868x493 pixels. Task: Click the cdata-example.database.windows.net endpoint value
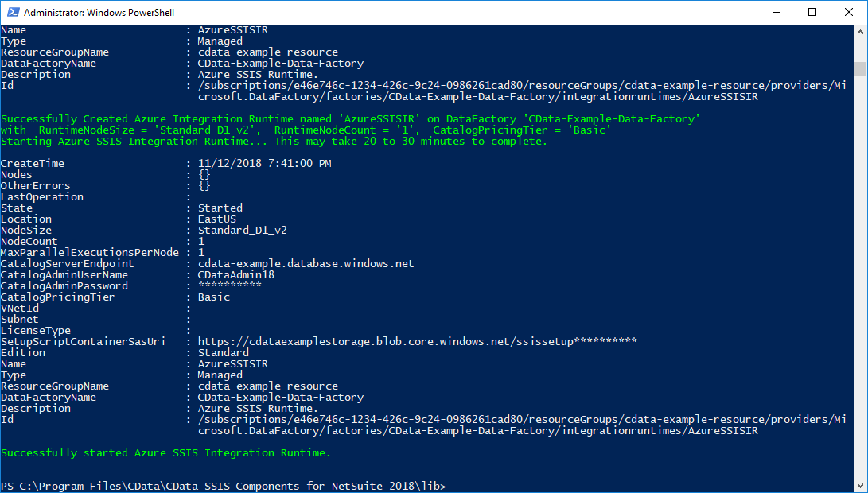306,263
